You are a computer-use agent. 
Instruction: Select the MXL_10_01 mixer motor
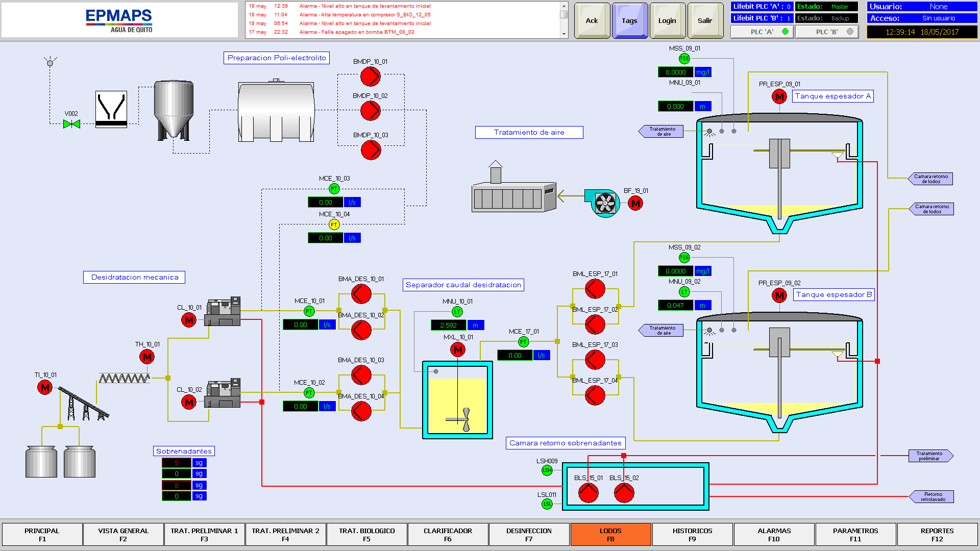458,350
